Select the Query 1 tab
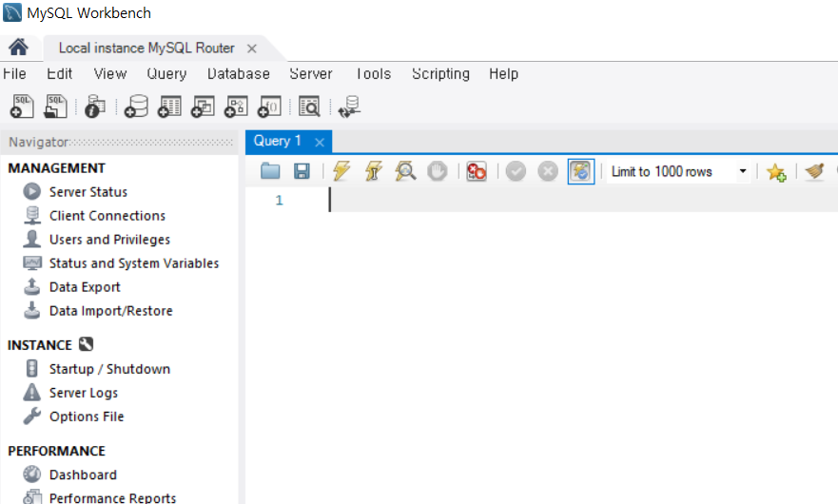This screenshot has width=838, height=504. (278, 141)
